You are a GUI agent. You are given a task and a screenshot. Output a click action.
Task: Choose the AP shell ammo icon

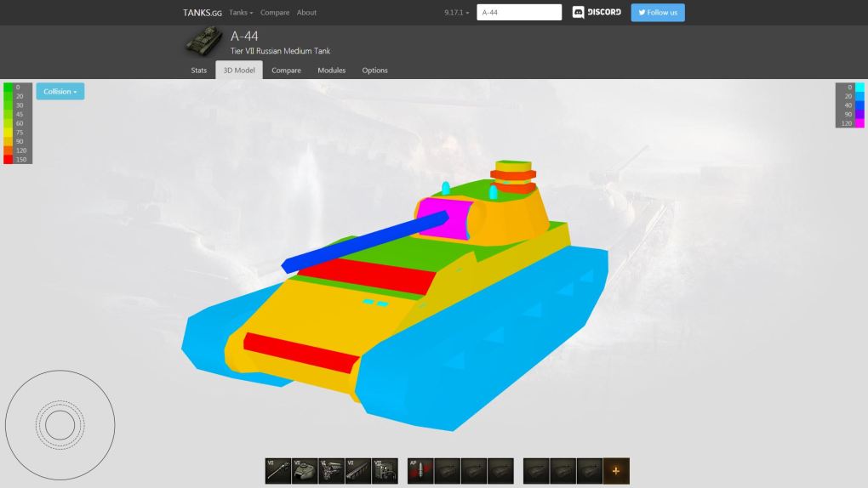tap(420, 470)
